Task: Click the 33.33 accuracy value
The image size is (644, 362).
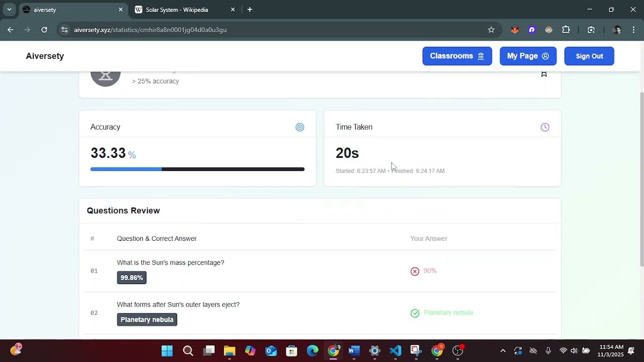Action: coord(108,153)
